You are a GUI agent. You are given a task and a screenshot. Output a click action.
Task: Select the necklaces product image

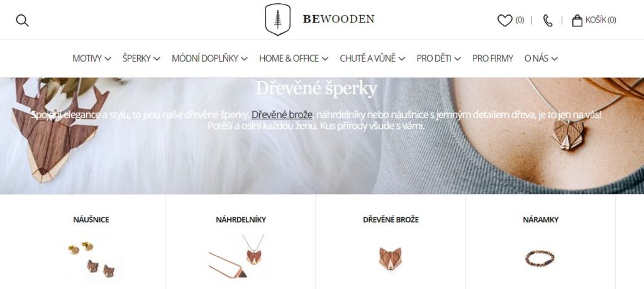[241, 257]
